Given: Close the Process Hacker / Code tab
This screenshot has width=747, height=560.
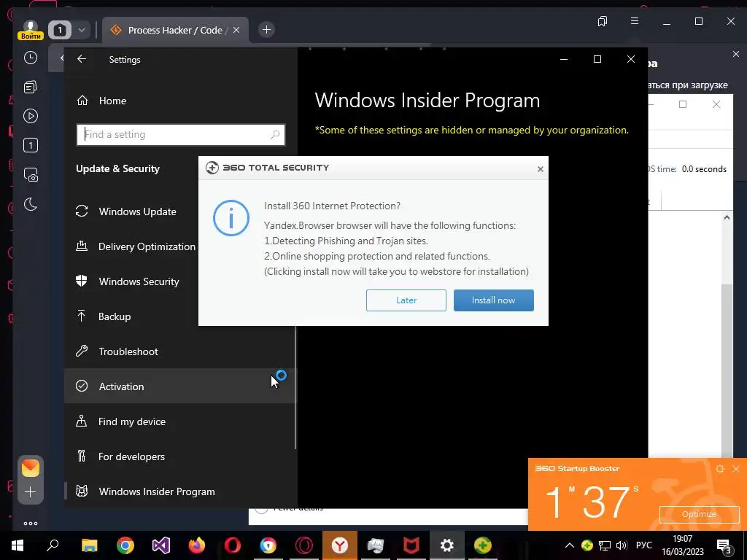Looking at the screenshot, I should [x=236, y=30].
